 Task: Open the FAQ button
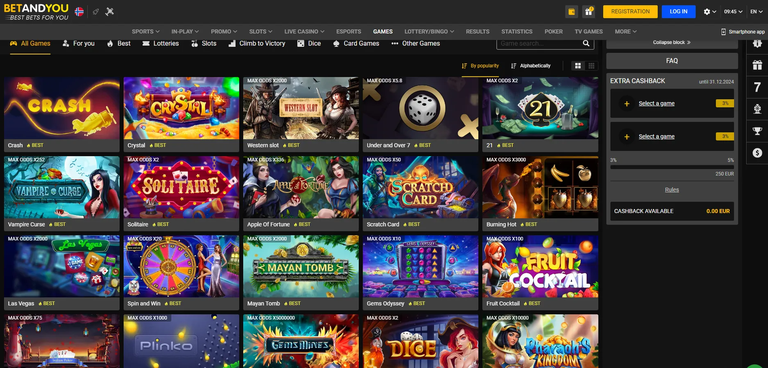pyautogui.click(x=672, y=61)
